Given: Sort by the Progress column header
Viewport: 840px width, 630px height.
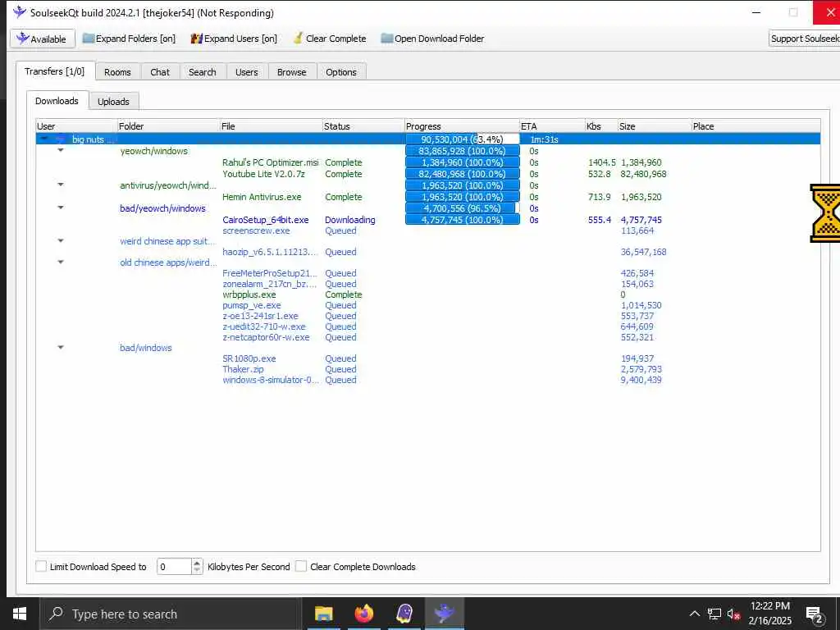Looking at the screenshot, I should coord(462,126).
